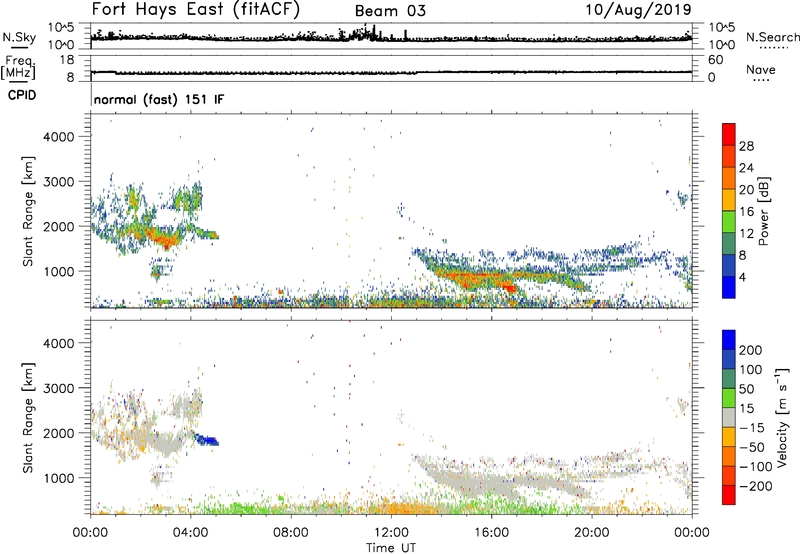Click the 'N.Search' label
This screenshot has width=800, height=554.
coord(772,37)
